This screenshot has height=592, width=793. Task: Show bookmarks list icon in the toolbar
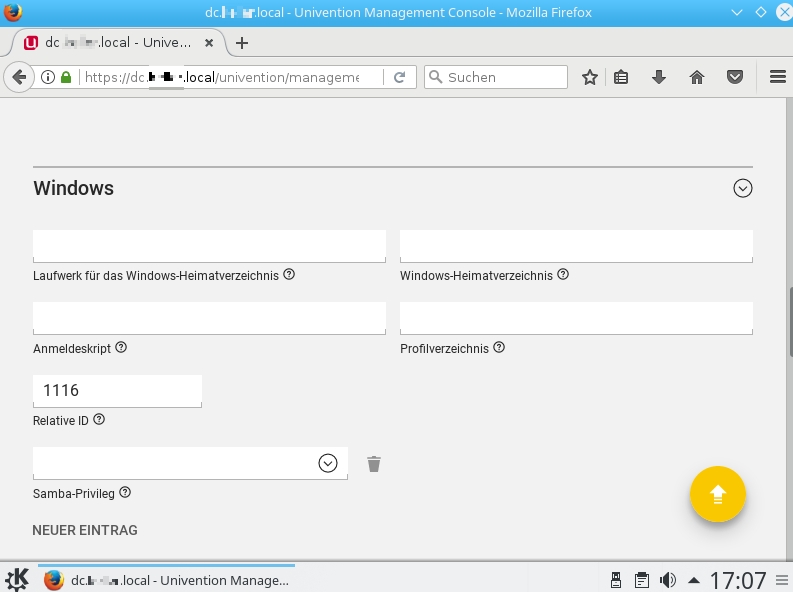tap(621, 77)
